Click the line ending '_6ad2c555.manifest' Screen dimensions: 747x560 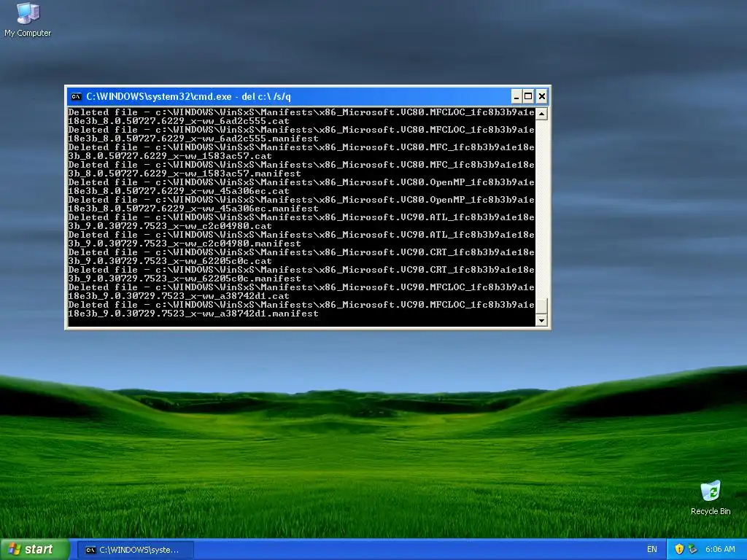pyautogui.click(x=193, y=139)
